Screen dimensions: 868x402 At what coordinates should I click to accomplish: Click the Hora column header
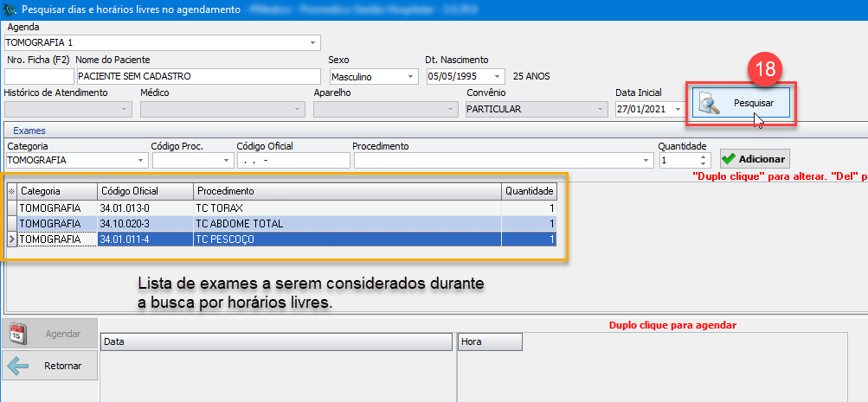(490, 342)
